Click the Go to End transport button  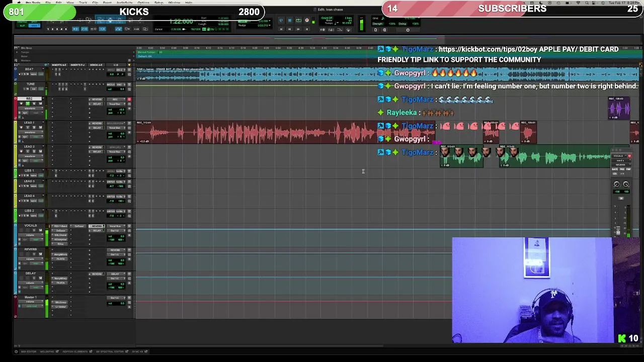point(307,29)
